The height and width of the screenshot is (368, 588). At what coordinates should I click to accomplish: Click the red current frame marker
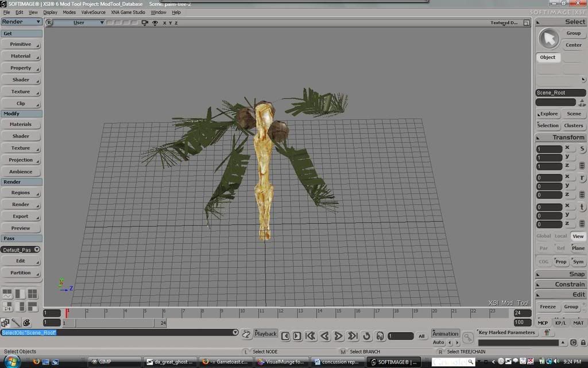pyautogui.click(x=67, y=313)
